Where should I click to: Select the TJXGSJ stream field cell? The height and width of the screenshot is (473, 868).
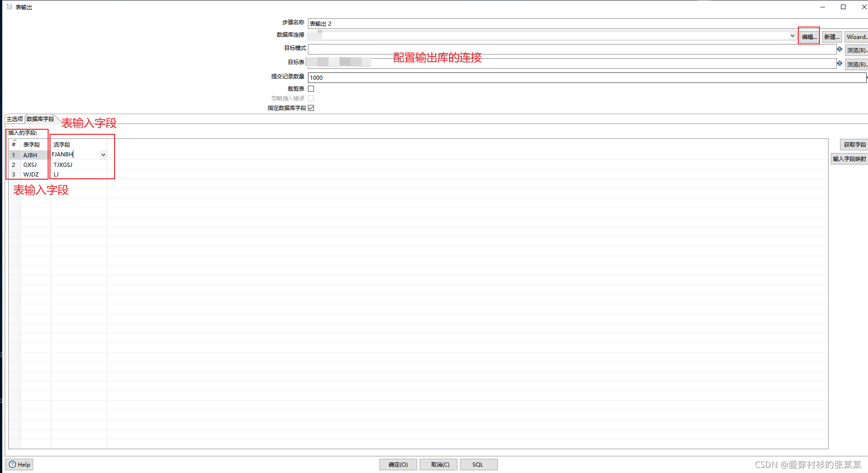pyautogui.click(x=79, y=165)
